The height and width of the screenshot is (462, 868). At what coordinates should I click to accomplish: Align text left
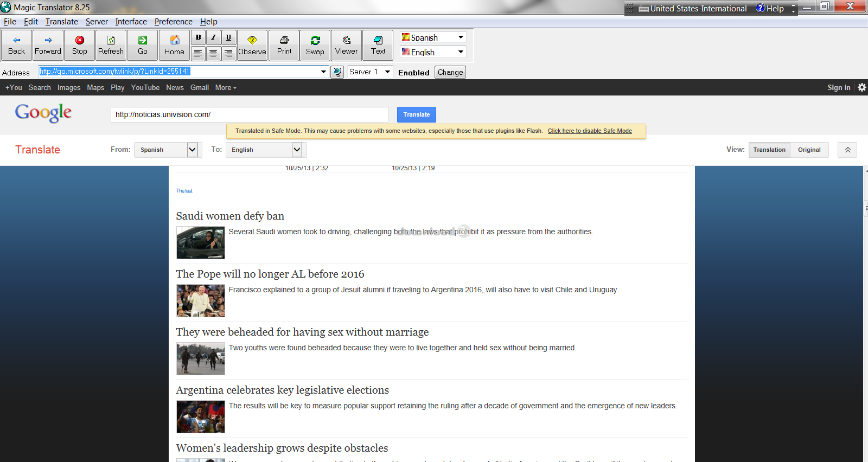click(x=198, y=53)
